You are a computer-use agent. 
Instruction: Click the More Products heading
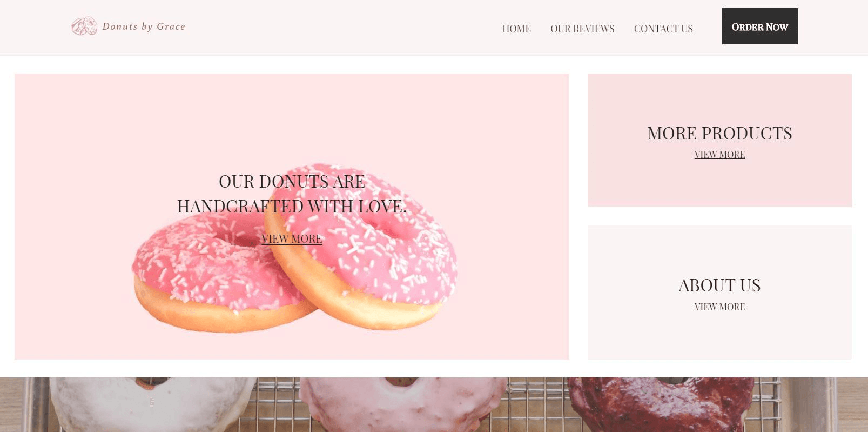point(719,133)
